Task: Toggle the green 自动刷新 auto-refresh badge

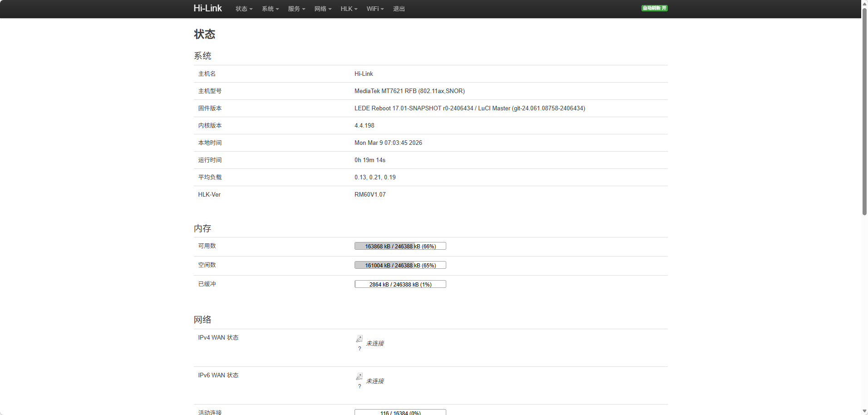Action: point(654,8)
